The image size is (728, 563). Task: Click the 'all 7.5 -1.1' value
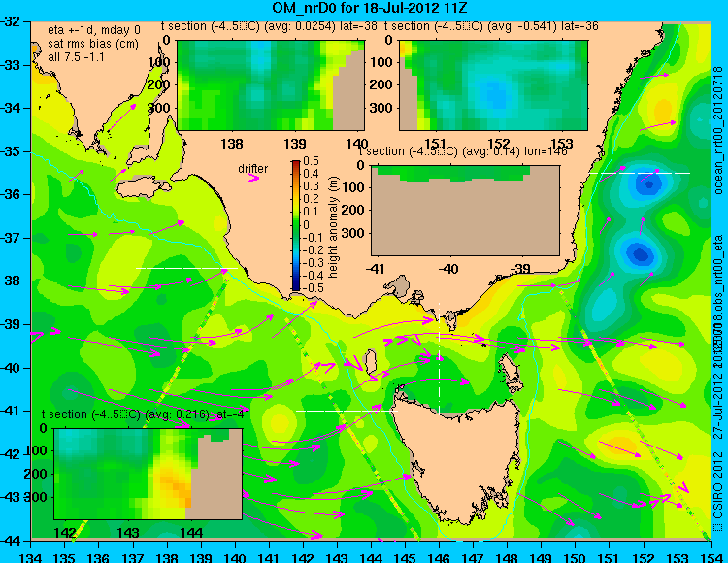click(76, 57)
